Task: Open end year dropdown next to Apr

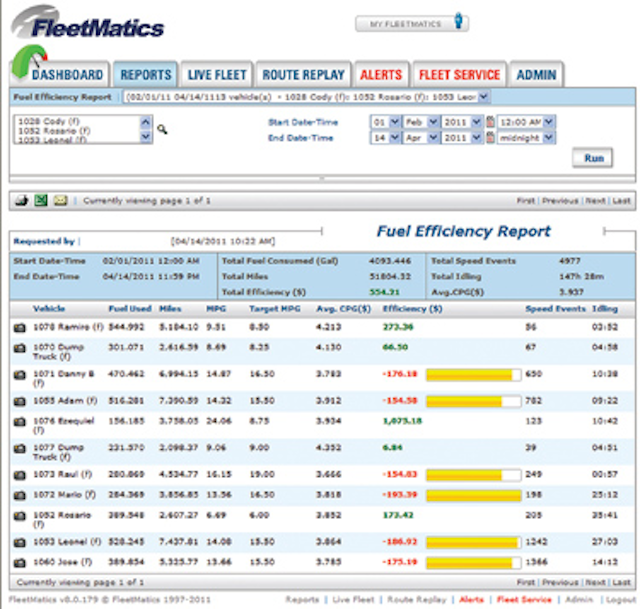Action: click(462, 138)
